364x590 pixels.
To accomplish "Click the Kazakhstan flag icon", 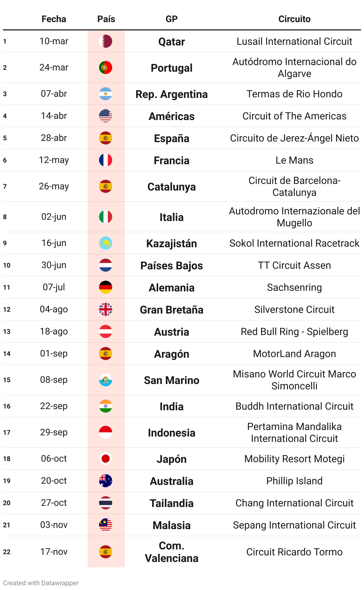I will (106, 243).
